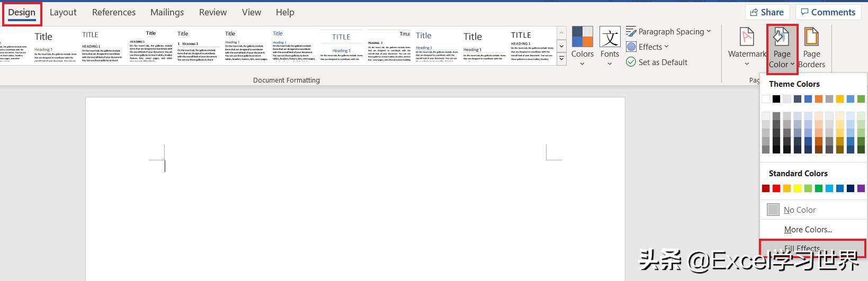Screen dimensions: 868x281
Task: Switch to the Layout tab
Action: (x=63, y=12)
